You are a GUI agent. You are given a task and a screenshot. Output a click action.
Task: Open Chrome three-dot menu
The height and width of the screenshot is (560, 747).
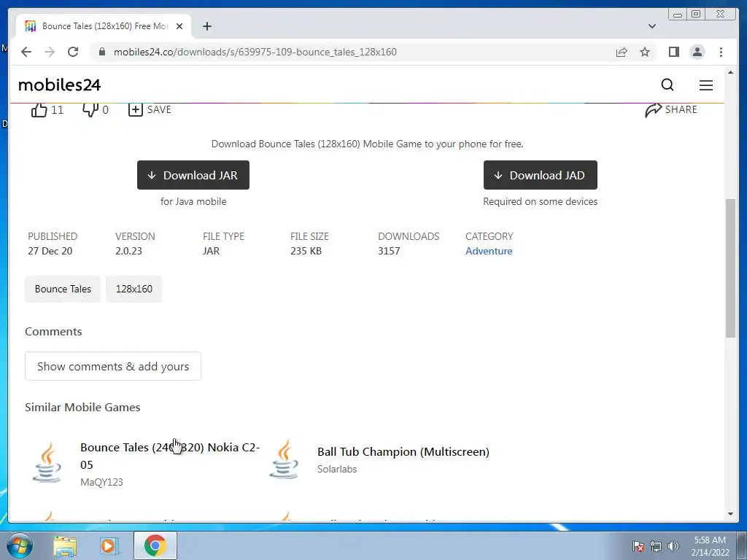point(721,52)
